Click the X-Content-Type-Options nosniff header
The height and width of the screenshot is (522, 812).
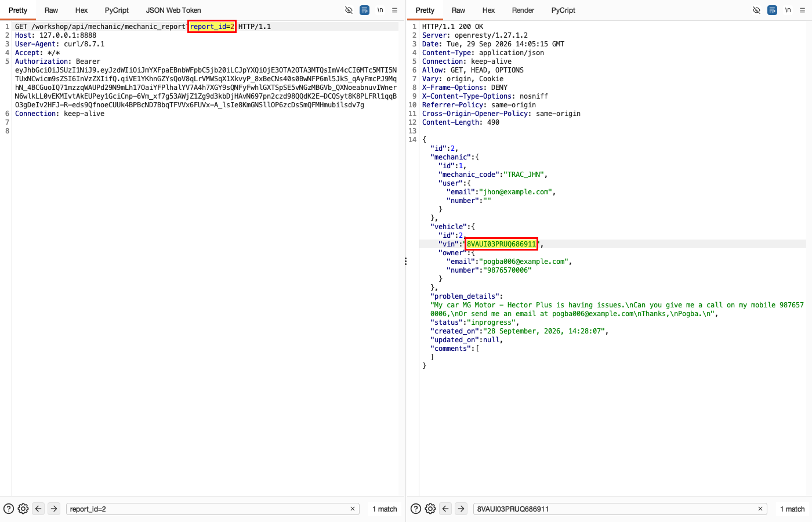tap(485, 96)
